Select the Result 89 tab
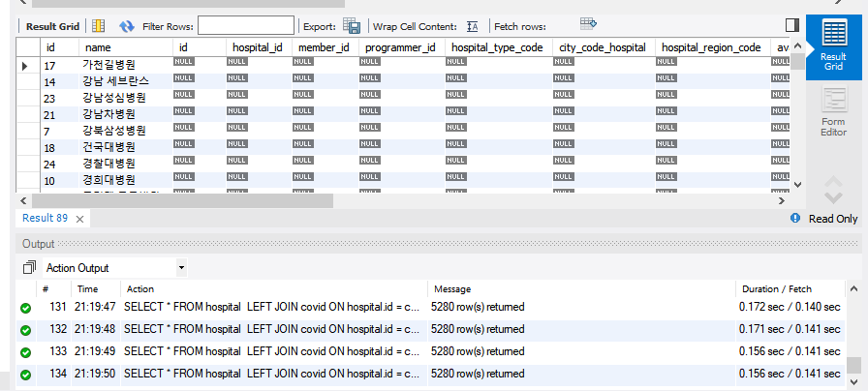 tap(45, 219)
